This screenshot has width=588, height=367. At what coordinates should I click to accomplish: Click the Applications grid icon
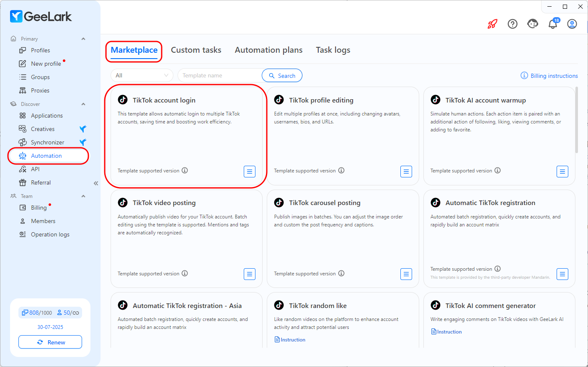pos(23,115)
